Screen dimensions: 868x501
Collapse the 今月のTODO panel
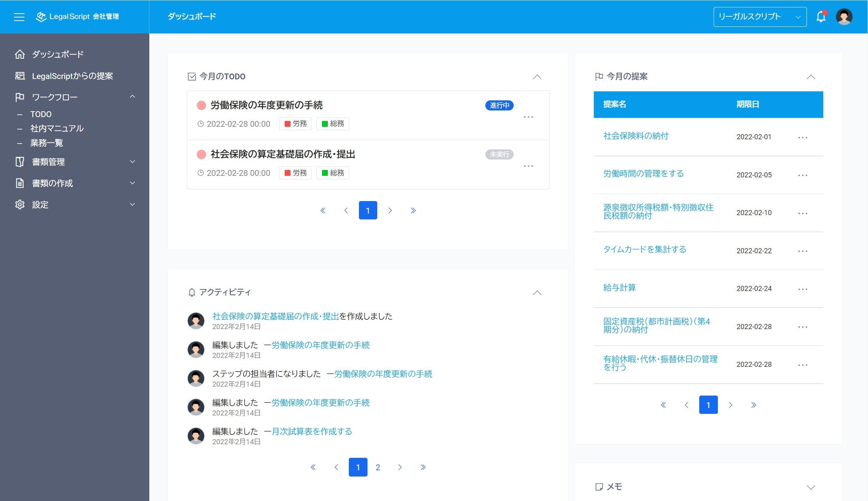pos(537,77)
